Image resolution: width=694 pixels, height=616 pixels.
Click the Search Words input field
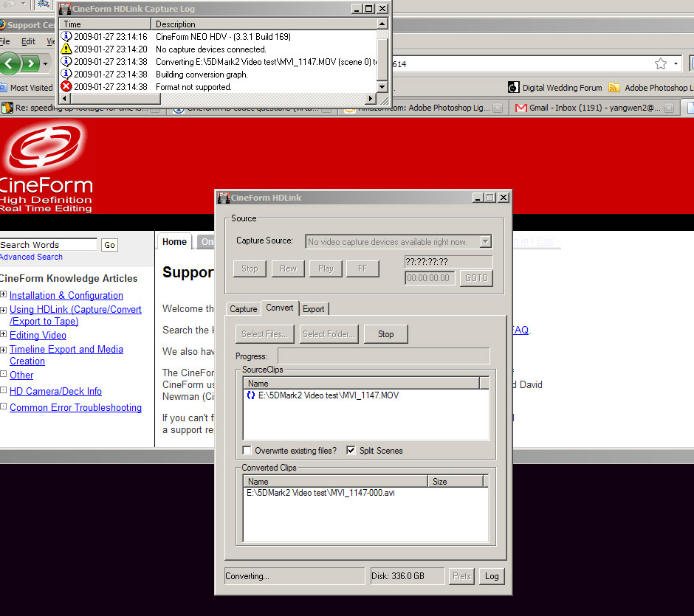coord(48,244)
